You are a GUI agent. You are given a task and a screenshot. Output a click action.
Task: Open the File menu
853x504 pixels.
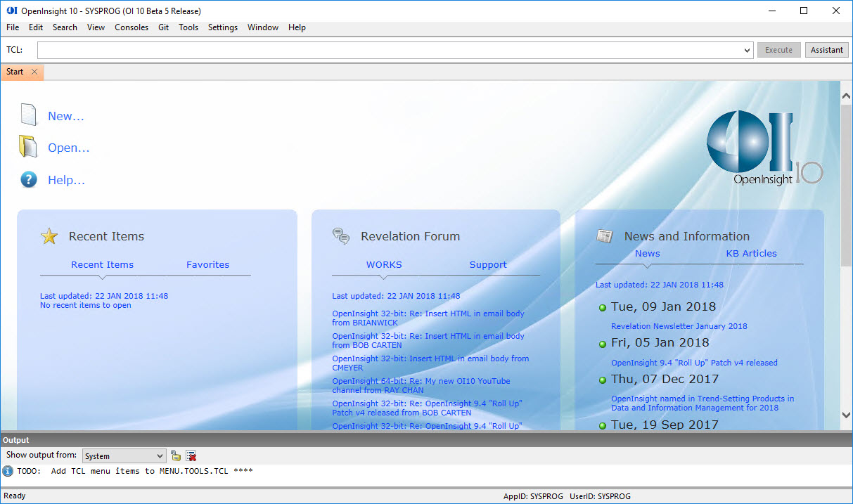pyautogui.click(x=13, y=27)
